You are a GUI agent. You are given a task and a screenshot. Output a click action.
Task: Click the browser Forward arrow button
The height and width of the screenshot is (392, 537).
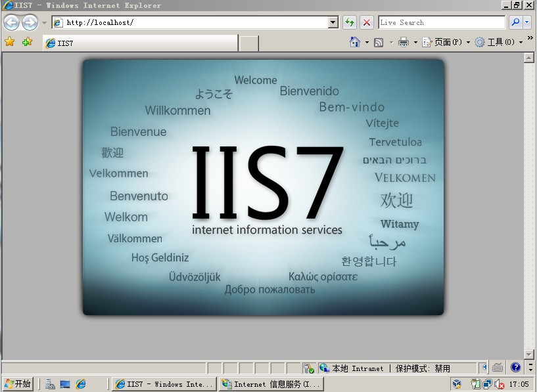pos(30,22)
